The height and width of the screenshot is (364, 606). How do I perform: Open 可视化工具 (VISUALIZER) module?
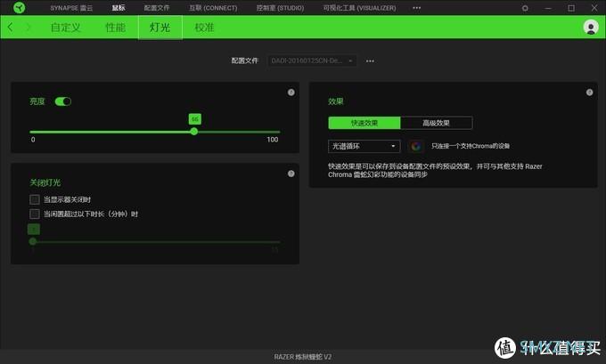coord(359,8)
